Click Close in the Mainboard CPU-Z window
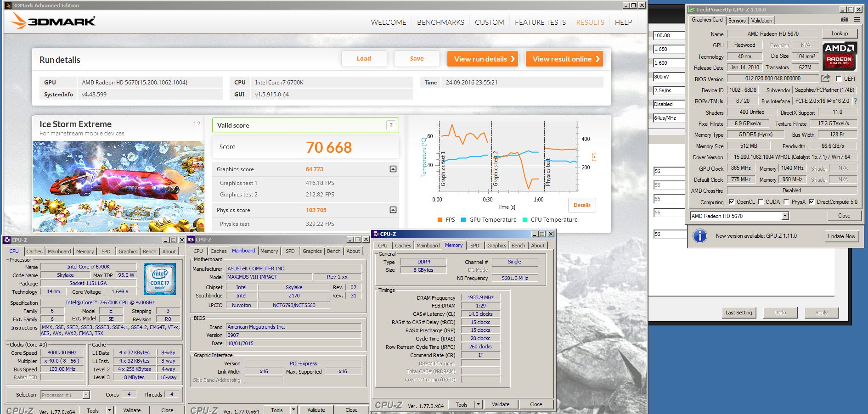 (x=351, y=410)
